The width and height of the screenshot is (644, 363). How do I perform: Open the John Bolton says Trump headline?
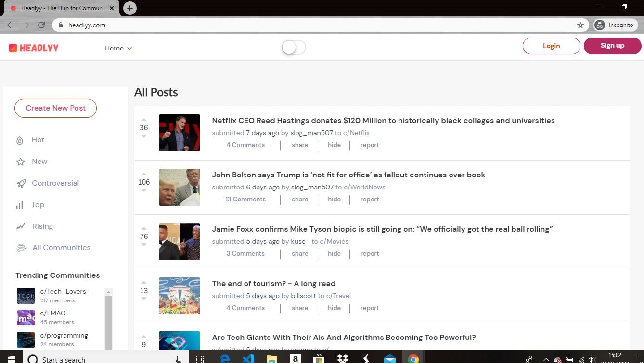tap(348, 175)
